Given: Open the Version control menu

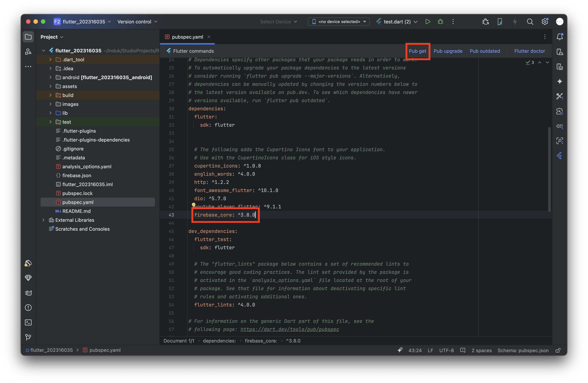Looking at the screenshot, I should pos(137,22).
